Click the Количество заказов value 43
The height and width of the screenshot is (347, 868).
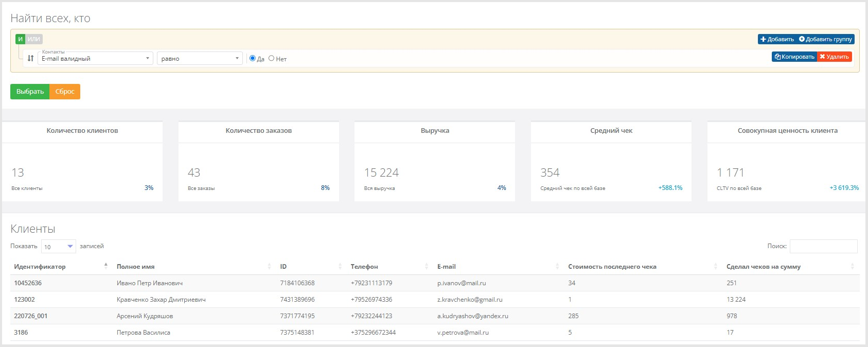click(x=194, y=172)
